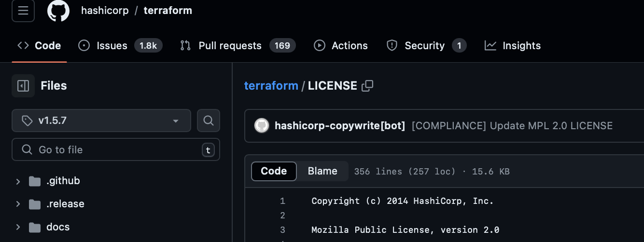Image resolution: width=644 pixels, height=242 pixels.
Task: Click the LICENSE file name in breadcrumb
Action: click(333, 86)
